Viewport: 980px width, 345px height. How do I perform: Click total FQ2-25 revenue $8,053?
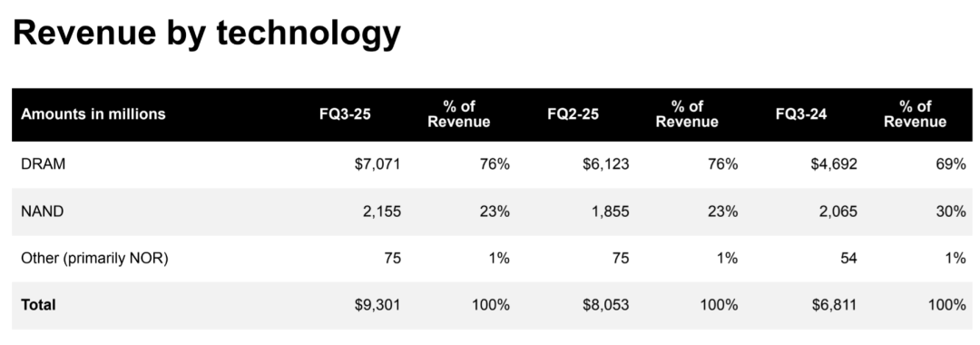click(x=605, y=305)
